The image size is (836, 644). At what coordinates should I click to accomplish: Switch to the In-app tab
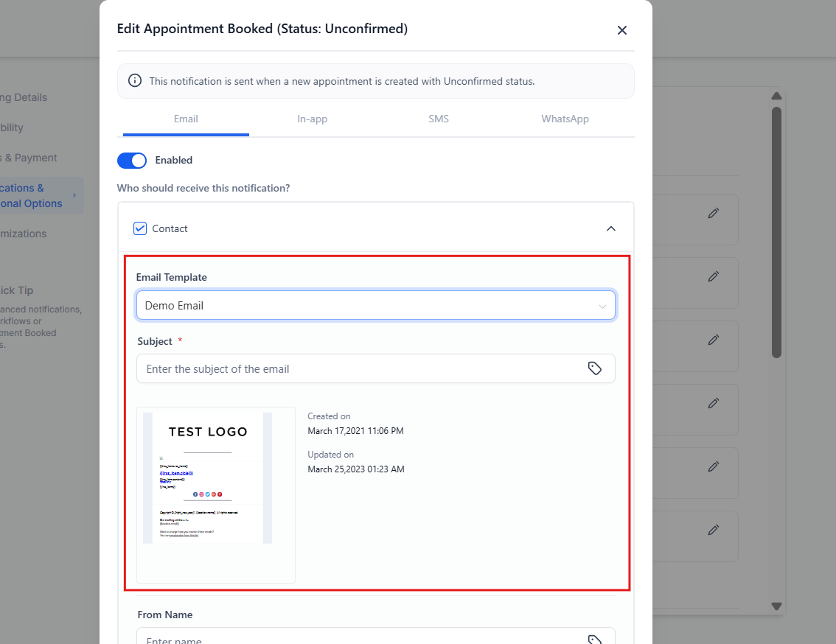pos(312,119)
